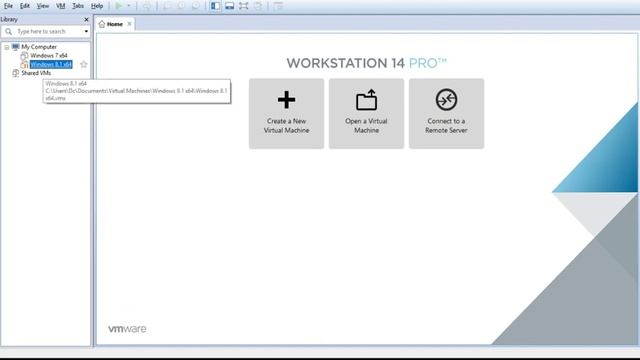Select the Windows 7 x64 virtual machine
This screenshot has width=640, height=360.
click(49, 56)
